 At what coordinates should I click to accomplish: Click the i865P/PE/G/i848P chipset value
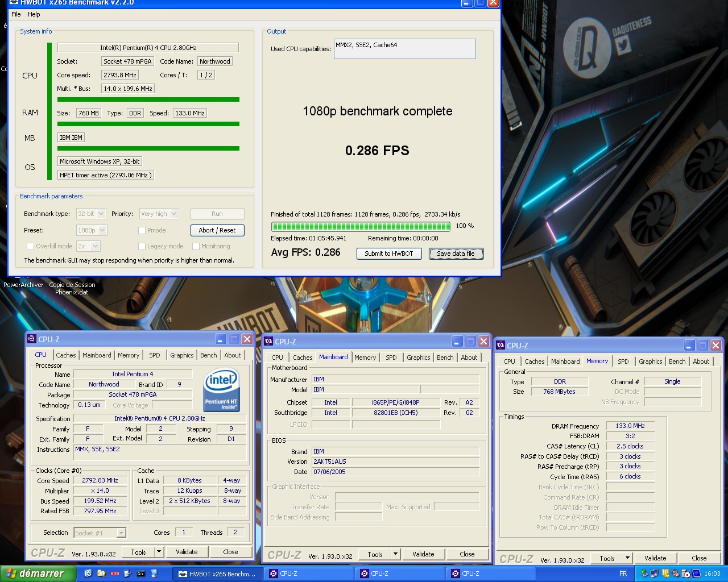pos(396,402)
